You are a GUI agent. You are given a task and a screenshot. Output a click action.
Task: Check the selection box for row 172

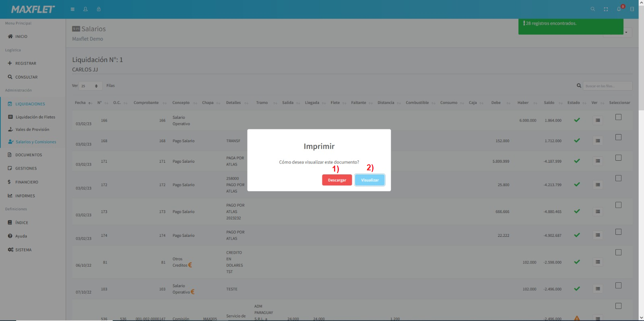618,178
